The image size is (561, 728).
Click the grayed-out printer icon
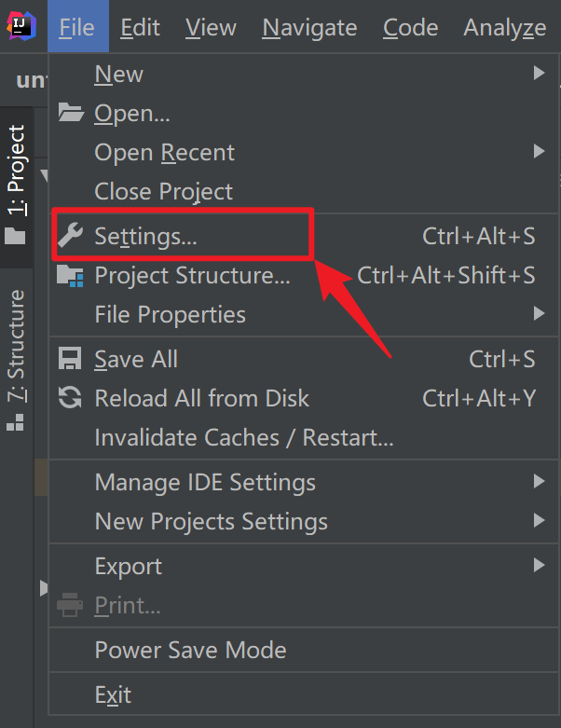(x=70, y=605)
